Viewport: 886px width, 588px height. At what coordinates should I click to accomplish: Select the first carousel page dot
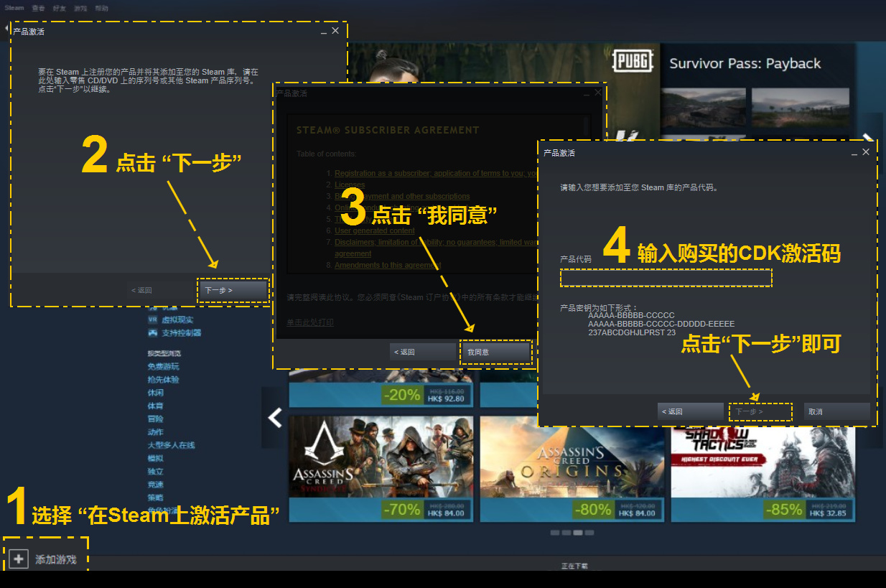pos(555,533)
